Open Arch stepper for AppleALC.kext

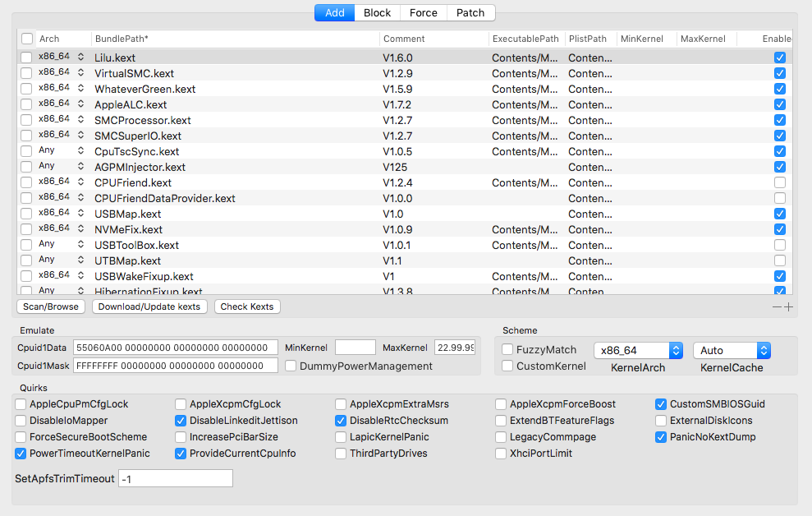click(x=80, y=104)
